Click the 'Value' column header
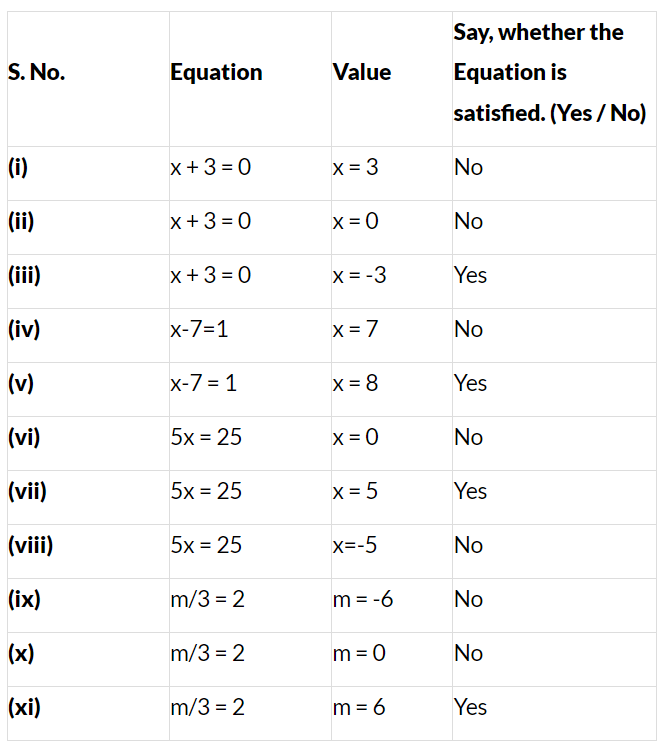 362,73
